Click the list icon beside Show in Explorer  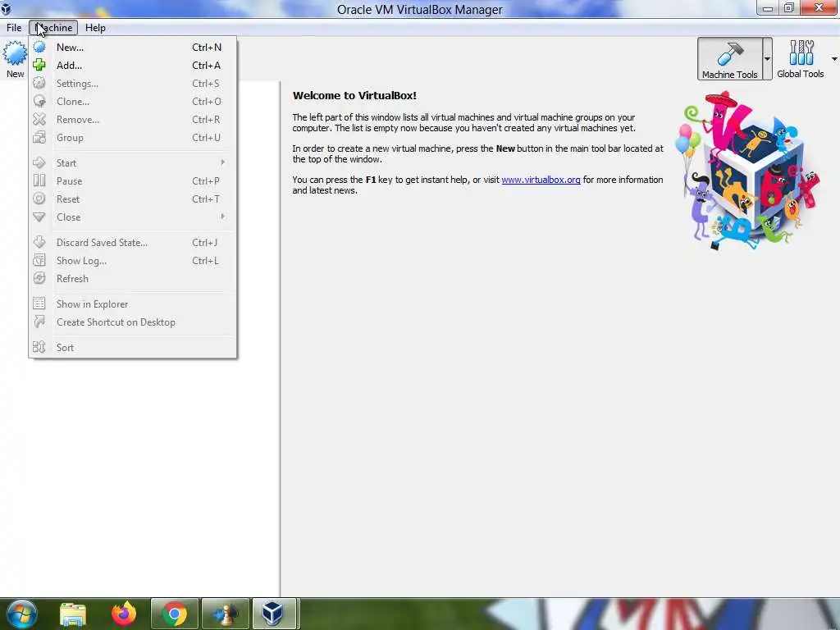click(39, 304)
